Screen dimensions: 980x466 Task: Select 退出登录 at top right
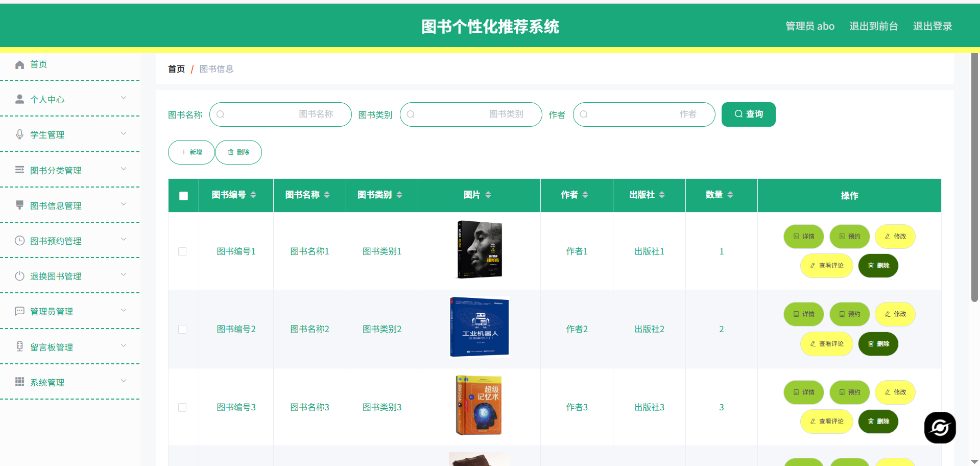(933, 26)
